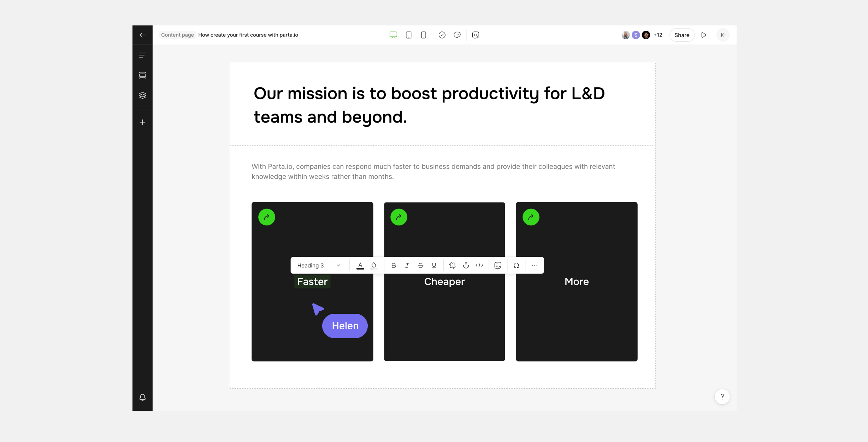Viewport: 868px width, 442px height.
Task: Pick text color with the A icon
Action: 360,265
